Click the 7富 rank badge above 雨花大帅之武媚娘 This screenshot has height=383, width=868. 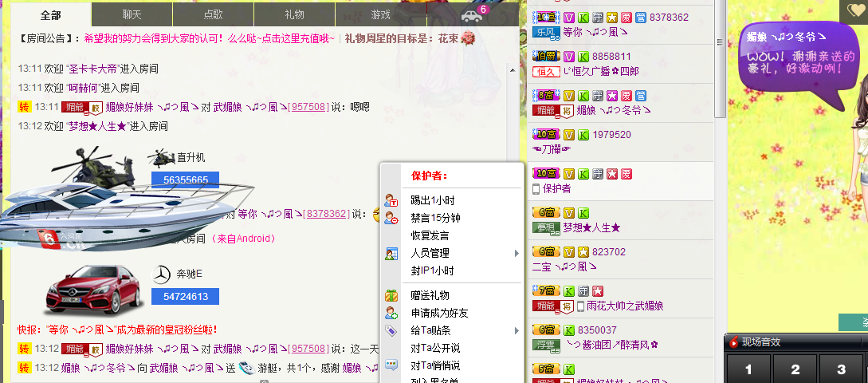coord(546,291)
